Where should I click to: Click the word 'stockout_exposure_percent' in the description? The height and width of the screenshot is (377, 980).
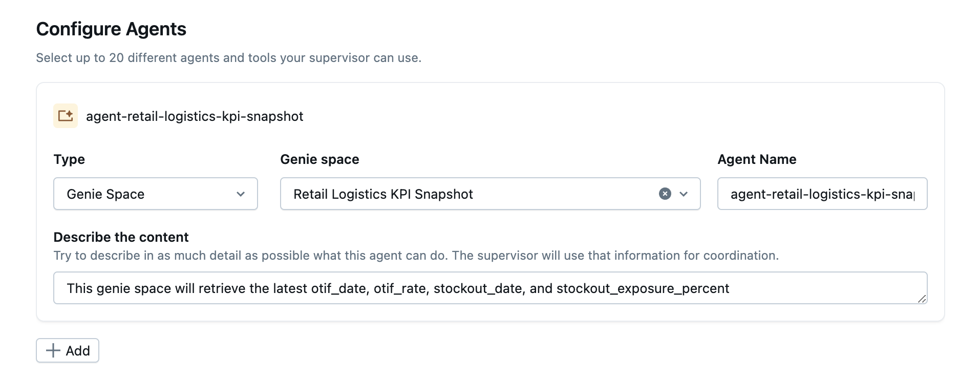[x=643, y=288]
